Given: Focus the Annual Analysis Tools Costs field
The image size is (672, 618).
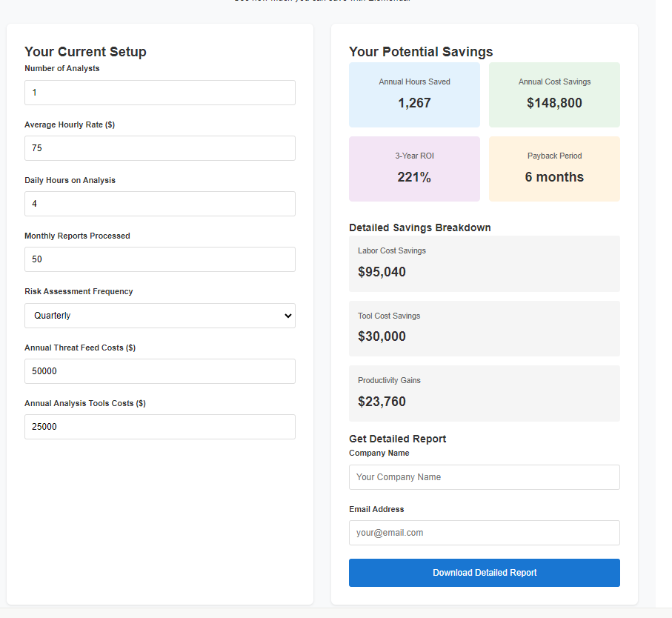Looking at the screenshot, I should 159,427.
